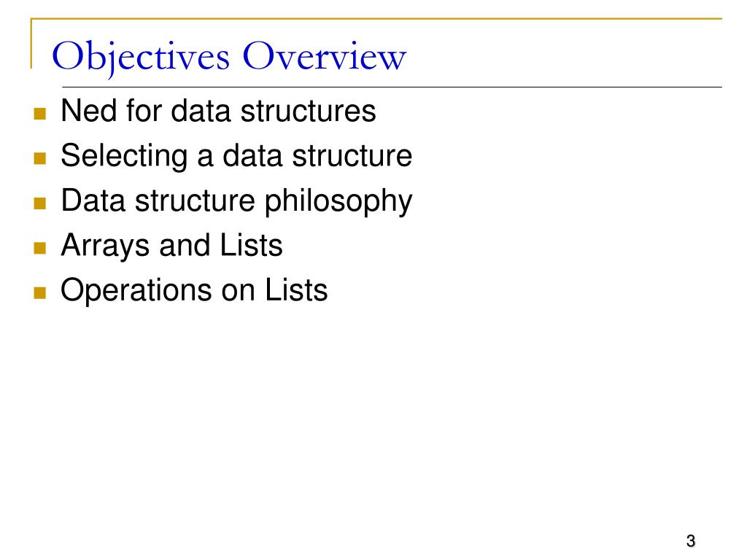This screenshot has width=747, height=560.
Task: Click the slide number 3
Action: tap(691, 541)
